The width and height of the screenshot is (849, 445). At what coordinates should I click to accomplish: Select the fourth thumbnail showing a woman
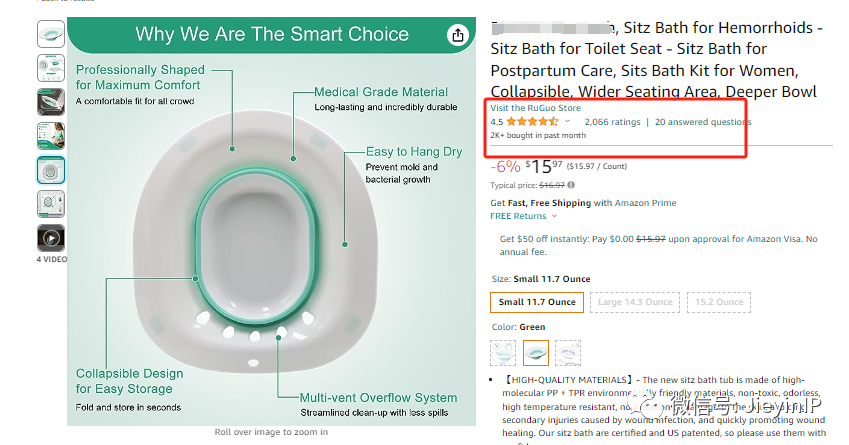click(51, 136)
